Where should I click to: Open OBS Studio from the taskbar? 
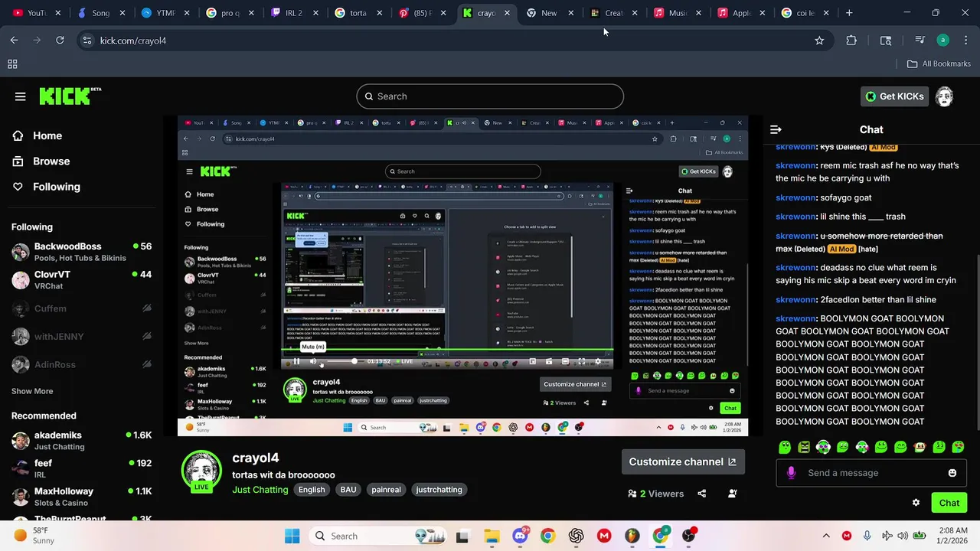coord(688,536)
